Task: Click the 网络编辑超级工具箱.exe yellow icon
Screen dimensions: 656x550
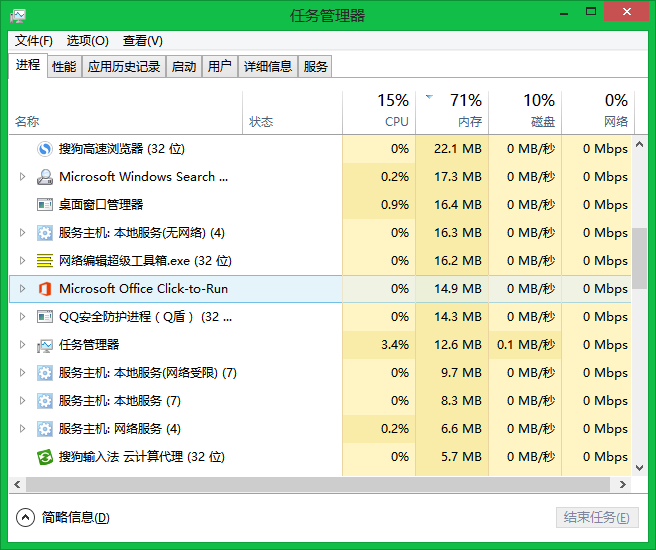Action: point(45,261)
